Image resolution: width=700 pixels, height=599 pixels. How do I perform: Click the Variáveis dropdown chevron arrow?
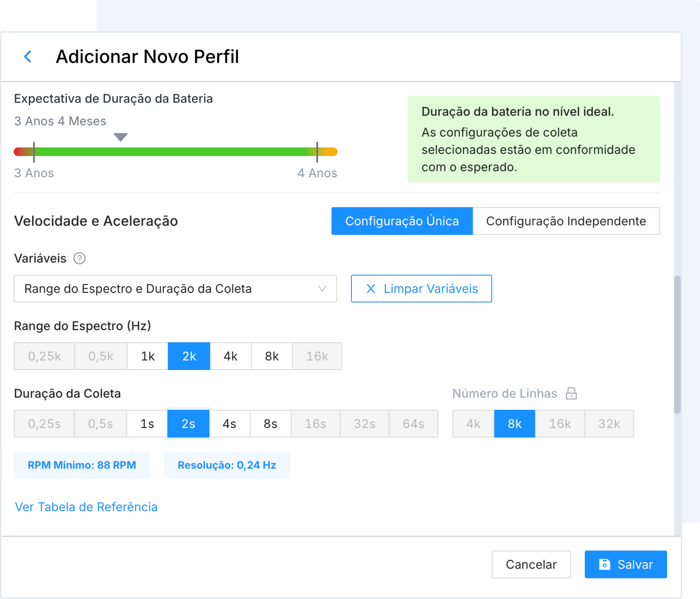point(322,289)
